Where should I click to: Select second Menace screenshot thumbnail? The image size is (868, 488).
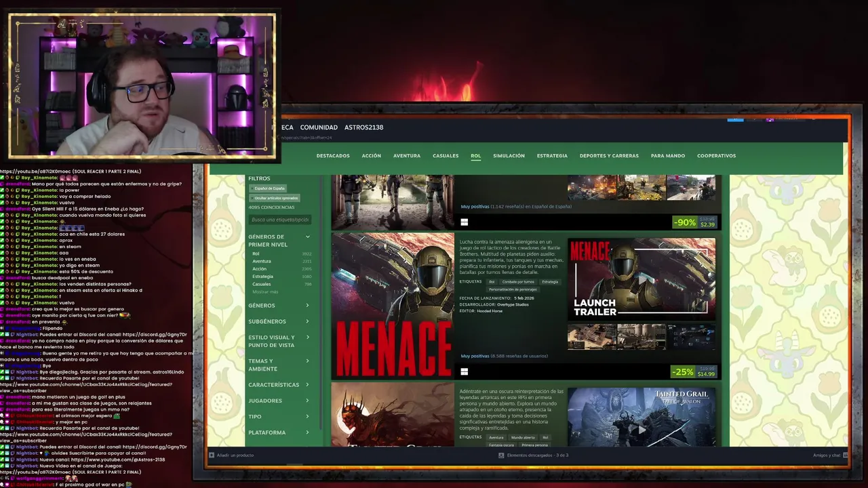[x=642, y=336]
